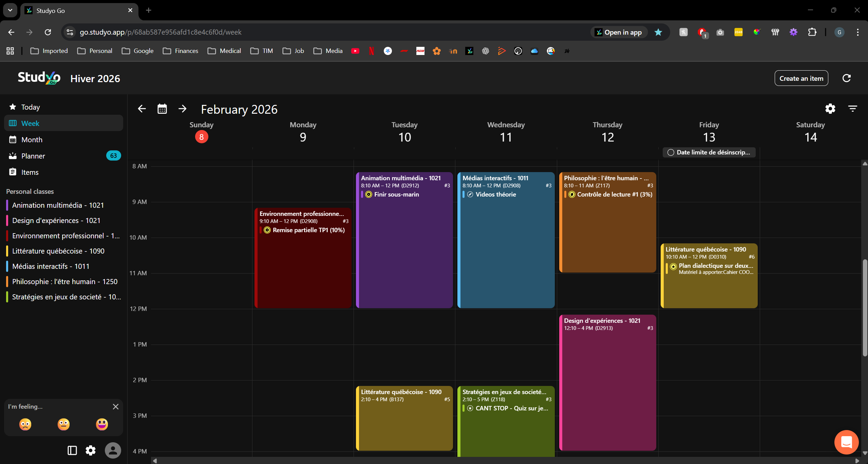
Task: Go to next week arrow
Action: [x=182, y=109]
